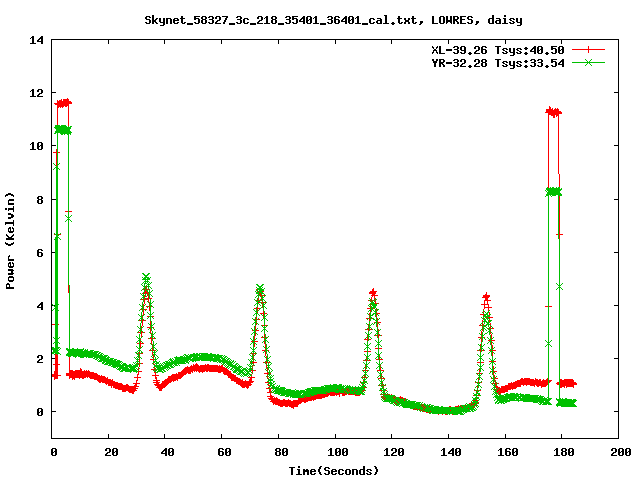Click the x-axis tick label 20
This screenshot has height=480, width=640.
point(111,452)
